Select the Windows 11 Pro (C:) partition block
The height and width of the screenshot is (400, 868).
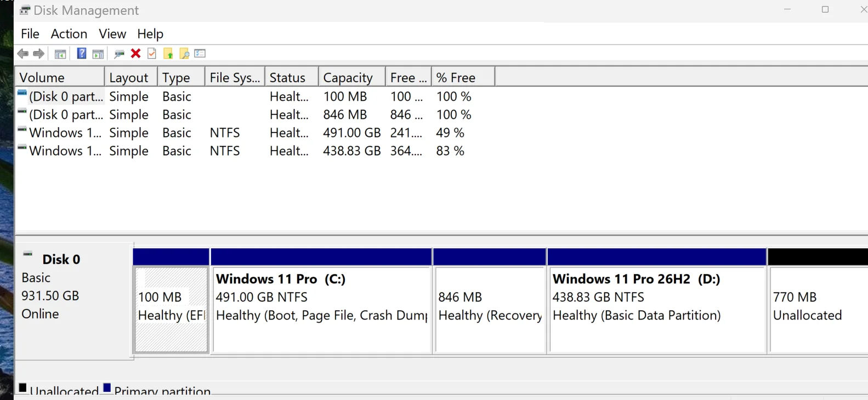click(321, 310)
